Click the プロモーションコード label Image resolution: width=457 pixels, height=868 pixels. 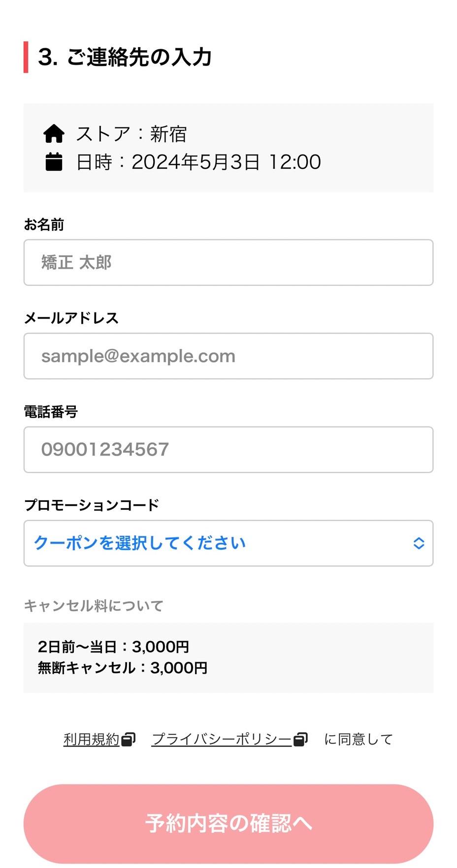(92, 505)
